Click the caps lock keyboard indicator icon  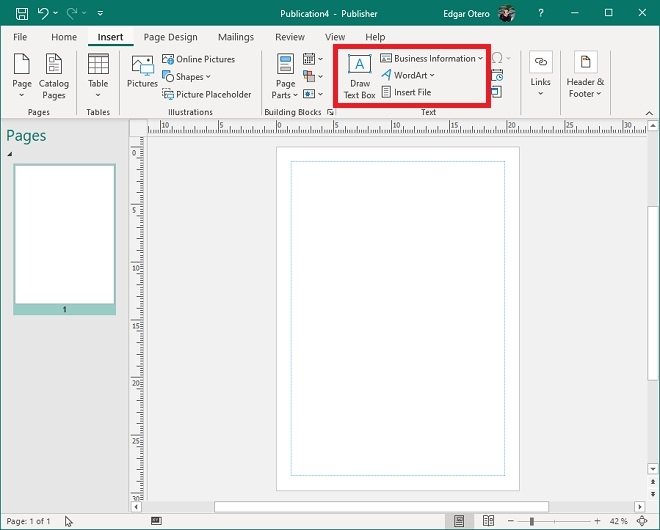click(156, 521)
